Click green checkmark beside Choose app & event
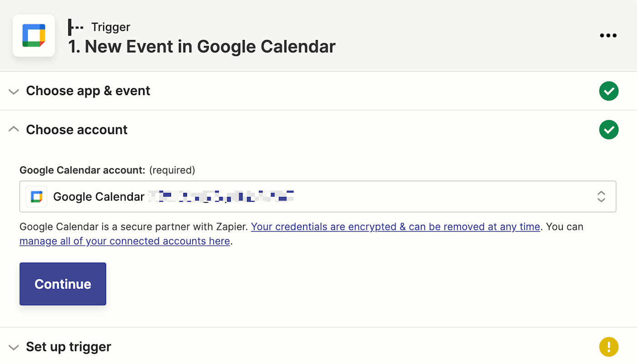637x364 pixels. (x=608, y=91)
